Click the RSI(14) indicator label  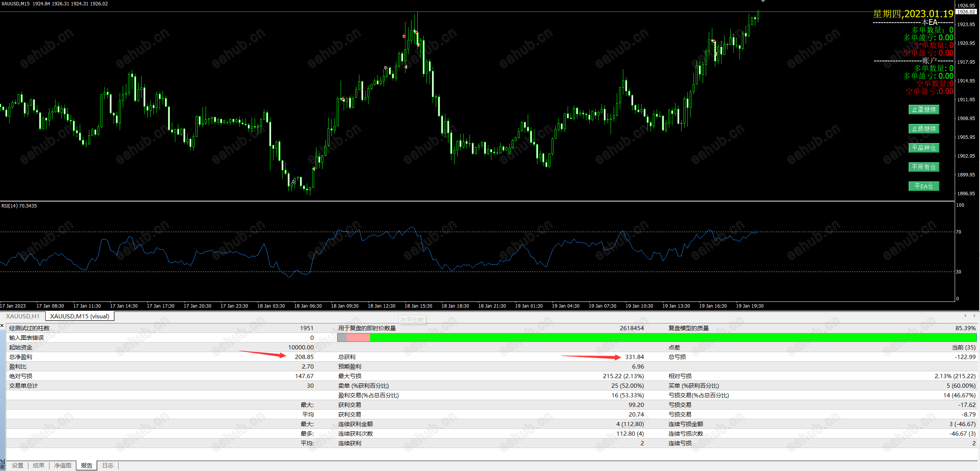pyautogui.click(x=19, y=206)
